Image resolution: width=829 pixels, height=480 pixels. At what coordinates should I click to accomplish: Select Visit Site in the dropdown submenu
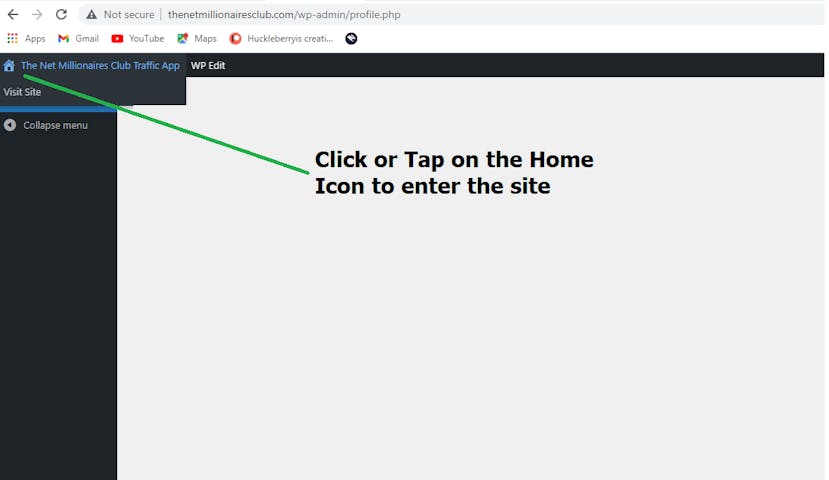point(22,91)
